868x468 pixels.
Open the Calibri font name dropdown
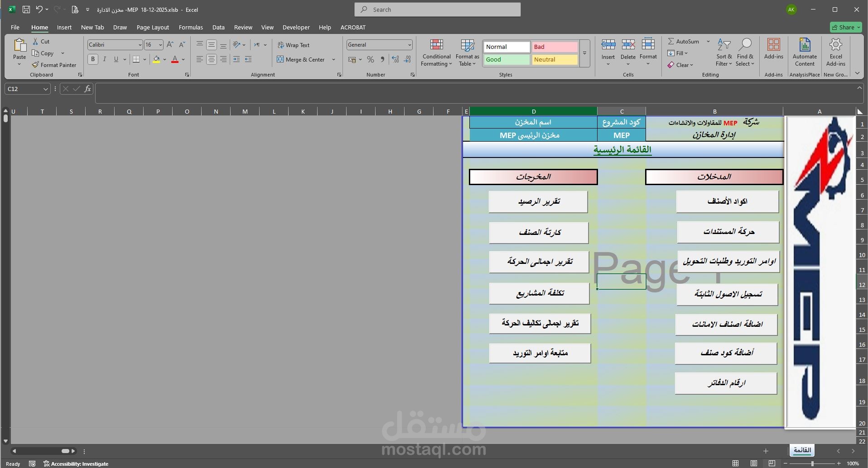(140, 45)
